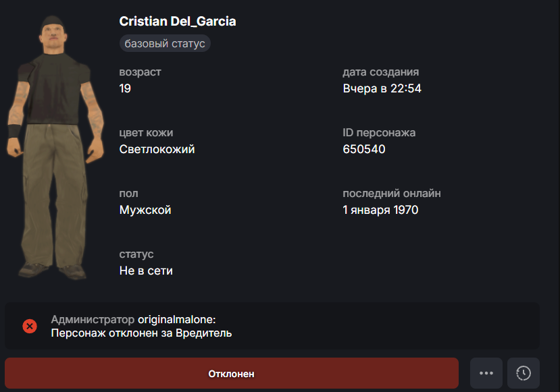Click the character ID value 650540
560x392 pixels.
tap(364, 149)
